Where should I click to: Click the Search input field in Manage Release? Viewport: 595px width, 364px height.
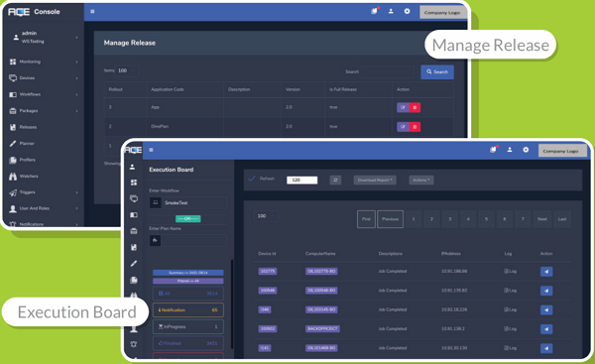tap(387, 71)
